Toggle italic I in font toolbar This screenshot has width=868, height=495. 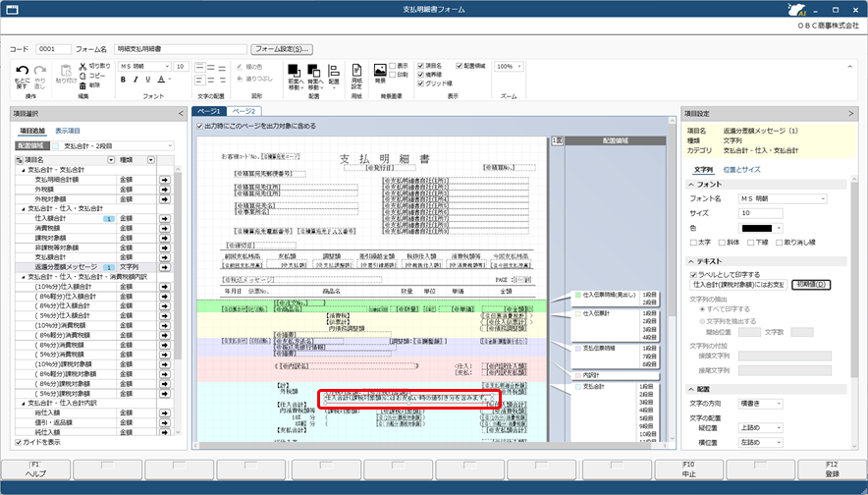[x=136, y=80]
